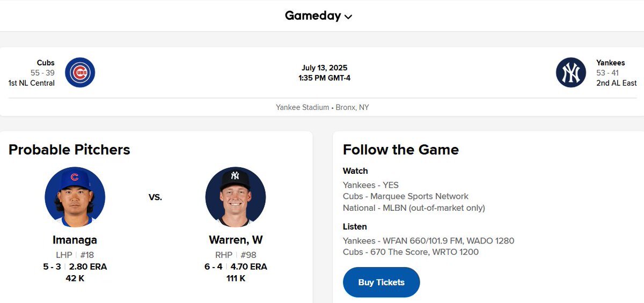Click the July 13, 2025 game date
The height and width of the screenshot is (303, 644).
click(324, 68)
